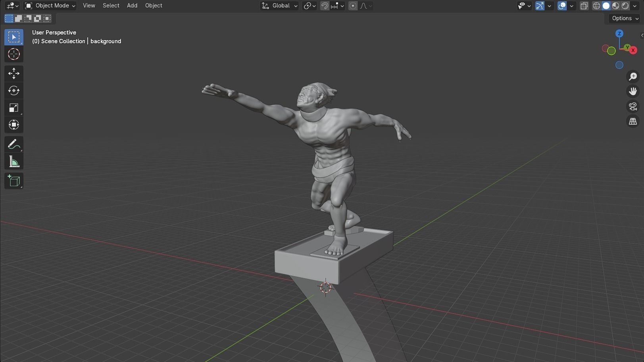This screenshot has width=644, height=362.
Task: Pick the Move tool
Action: (14, 73)
